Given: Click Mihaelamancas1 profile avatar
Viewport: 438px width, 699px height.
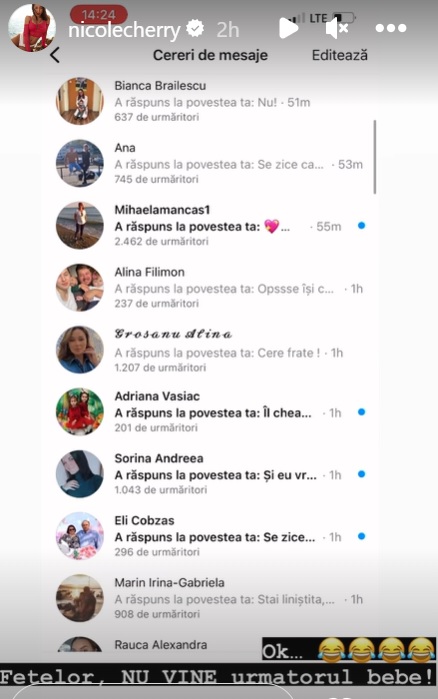Looking at the screenshot, I should (x=79, y=225).
